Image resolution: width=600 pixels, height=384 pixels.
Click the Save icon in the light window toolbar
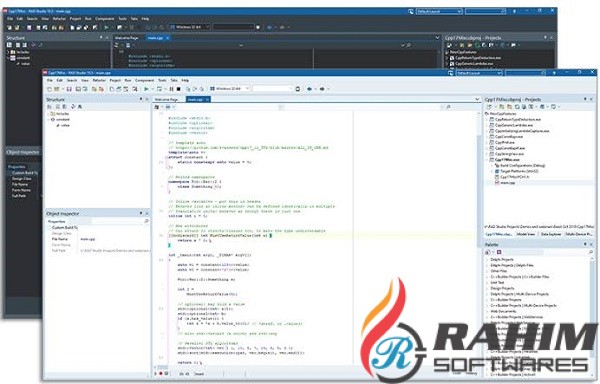click(x=69, y=89)
